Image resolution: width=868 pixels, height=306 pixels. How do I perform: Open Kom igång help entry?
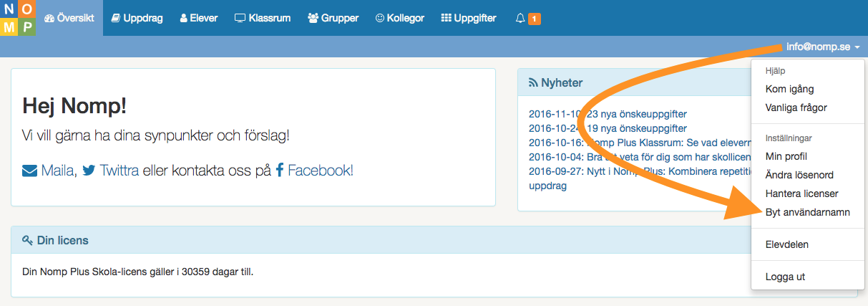coord(789,89)
